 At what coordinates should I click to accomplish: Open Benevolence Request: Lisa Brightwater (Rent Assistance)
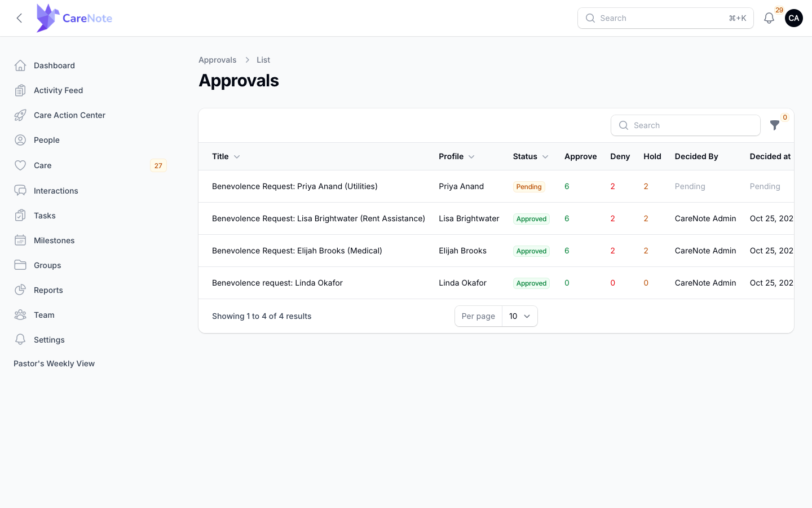point(319,218)
